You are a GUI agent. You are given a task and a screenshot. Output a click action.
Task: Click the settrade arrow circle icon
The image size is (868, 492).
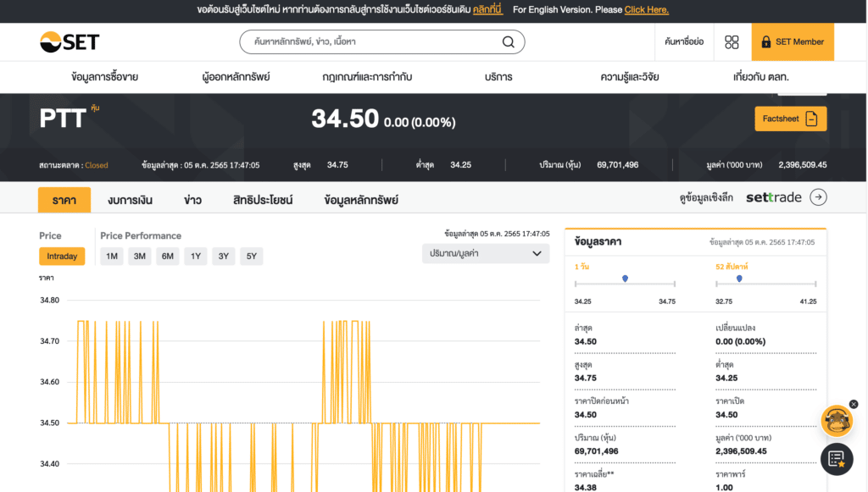[818, 197]
